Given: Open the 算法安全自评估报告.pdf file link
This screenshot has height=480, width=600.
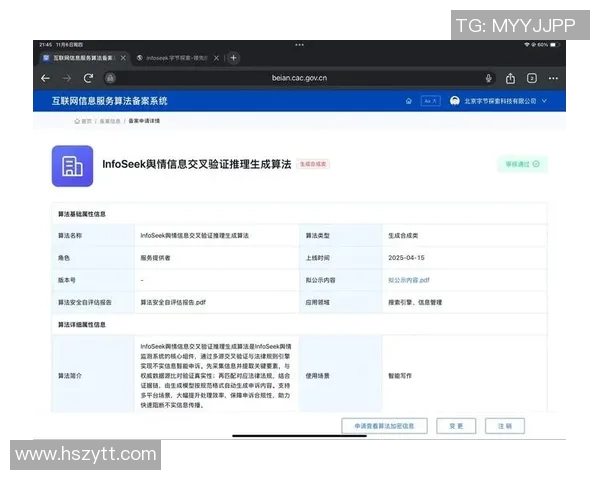Looking at the screenshot, I should [173, 301].
